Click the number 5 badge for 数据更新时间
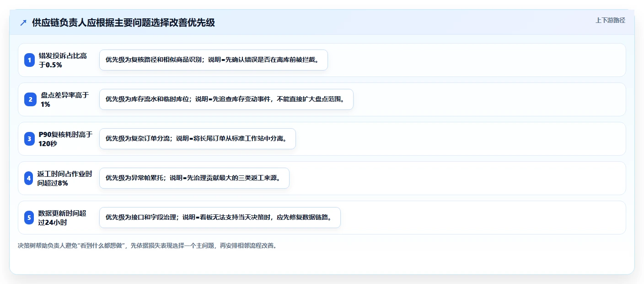 pos(30,218)
